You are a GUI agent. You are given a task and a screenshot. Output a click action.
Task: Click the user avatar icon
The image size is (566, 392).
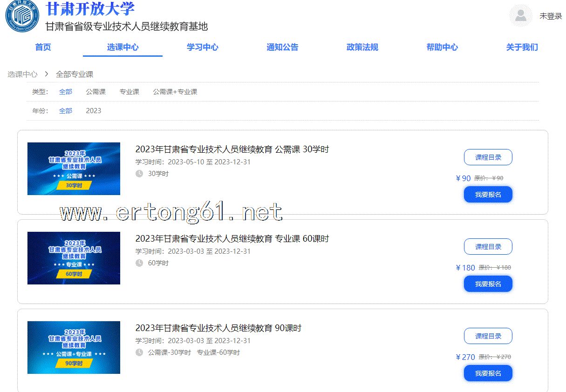pos(521,16)
